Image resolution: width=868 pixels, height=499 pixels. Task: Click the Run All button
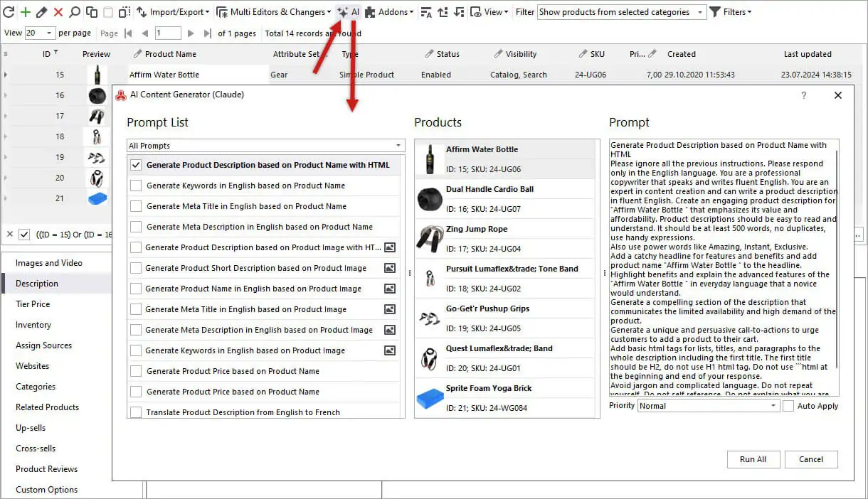coord(753,459)
